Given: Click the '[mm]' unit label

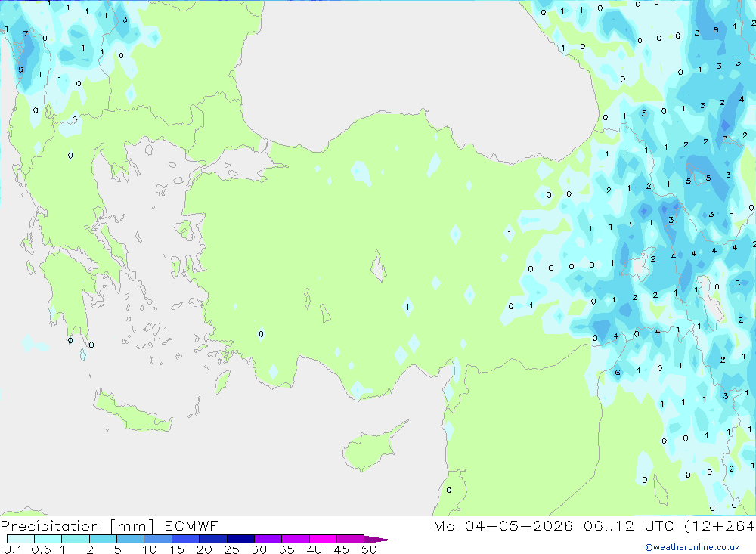Looking at the screenshot, I should pos(132,526).
